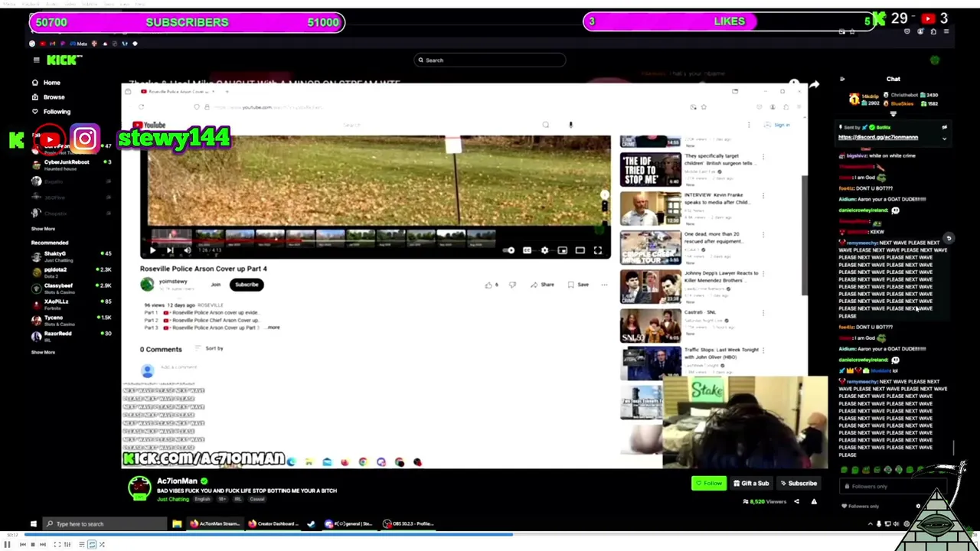Report stream with warning triangle icon
This screenshot has height=551, width=980.
[x=814, y=502]
